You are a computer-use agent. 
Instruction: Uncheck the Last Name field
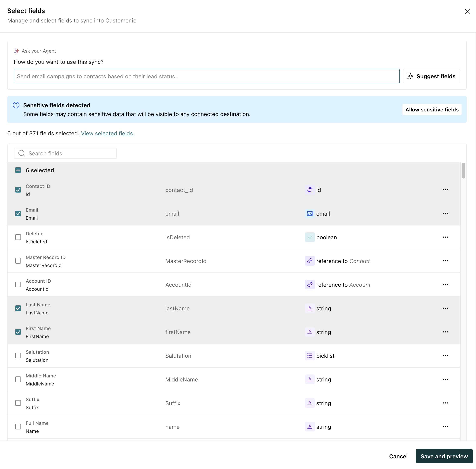point(18,308)
